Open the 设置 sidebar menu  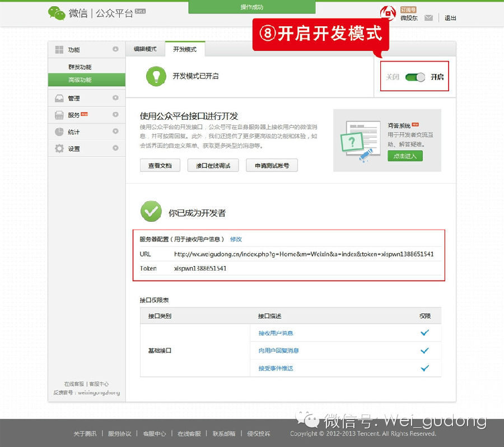click(x=86, y=148)
